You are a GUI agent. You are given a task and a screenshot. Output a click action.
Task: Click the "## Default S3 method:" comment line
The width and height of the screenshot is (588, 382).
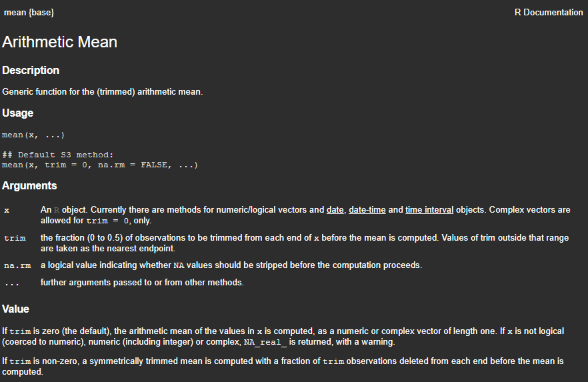tap(57, 155)
